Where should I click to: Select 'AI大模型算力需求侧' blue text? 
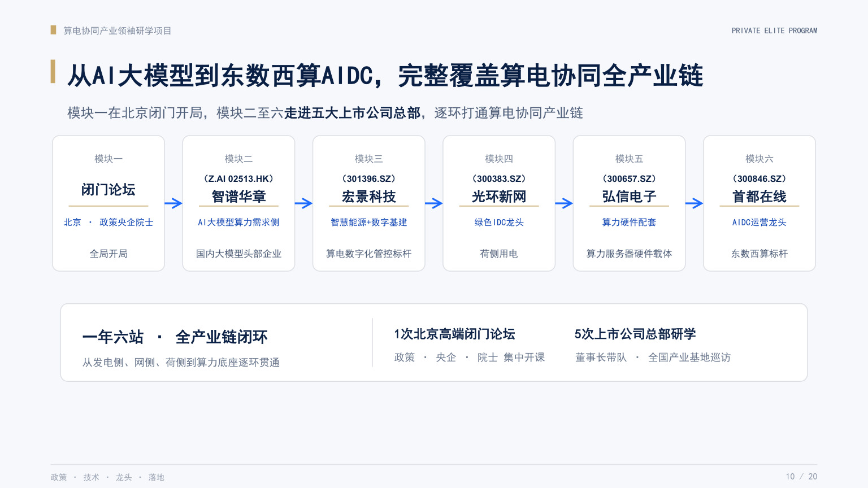pyautogui.click(x=238, y=223)
